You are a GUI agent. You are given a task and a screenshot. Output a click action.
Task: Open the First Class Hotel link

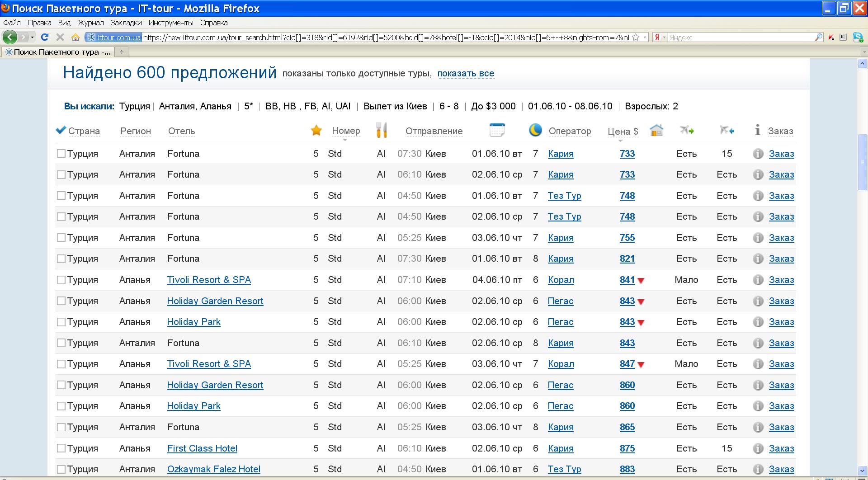(x=202, y=448)
